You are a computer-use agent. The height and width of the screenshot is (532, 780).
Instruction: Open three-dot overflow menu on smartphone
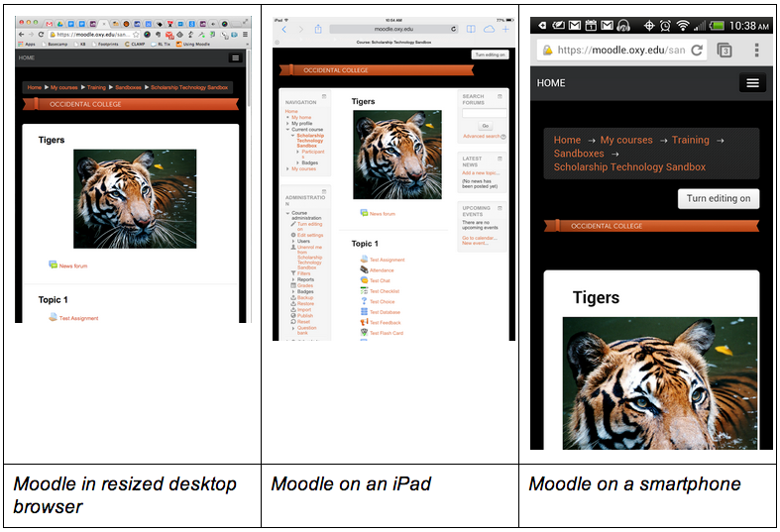(x=756, y=50)
